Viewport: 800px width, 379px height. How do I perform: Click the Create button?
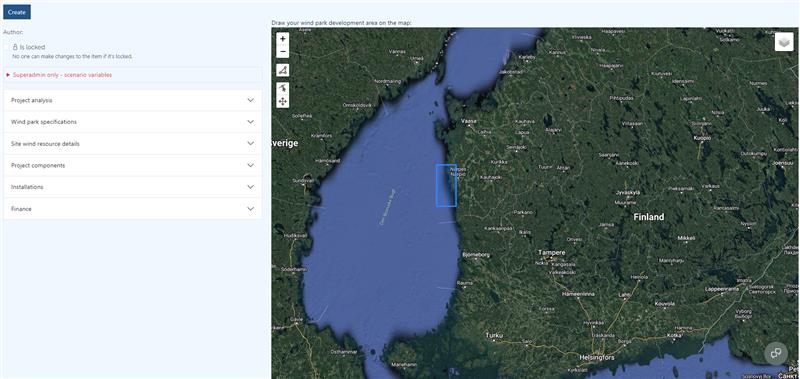tap(17, 12)
